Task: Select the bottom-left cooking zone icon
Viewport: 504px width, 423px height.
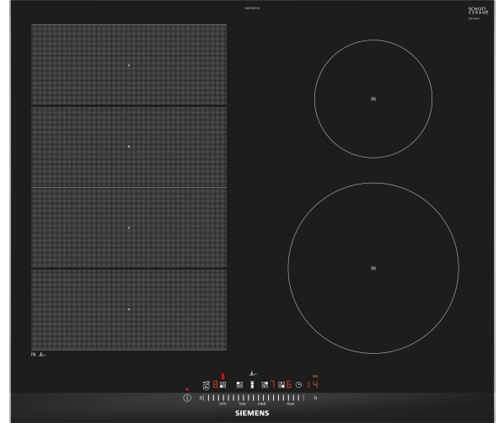Action: click(x=223, y=385)
